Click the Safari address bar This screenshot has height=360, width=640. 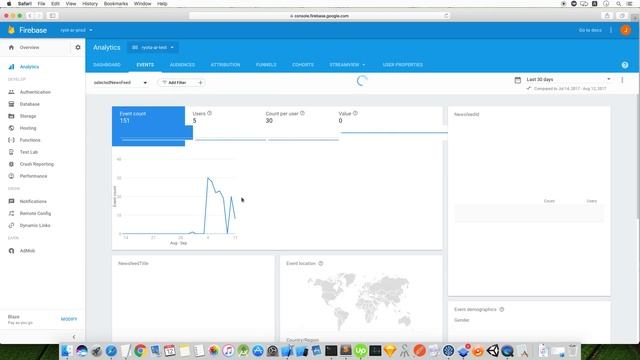pyautogui.click(x=319, y=16)
